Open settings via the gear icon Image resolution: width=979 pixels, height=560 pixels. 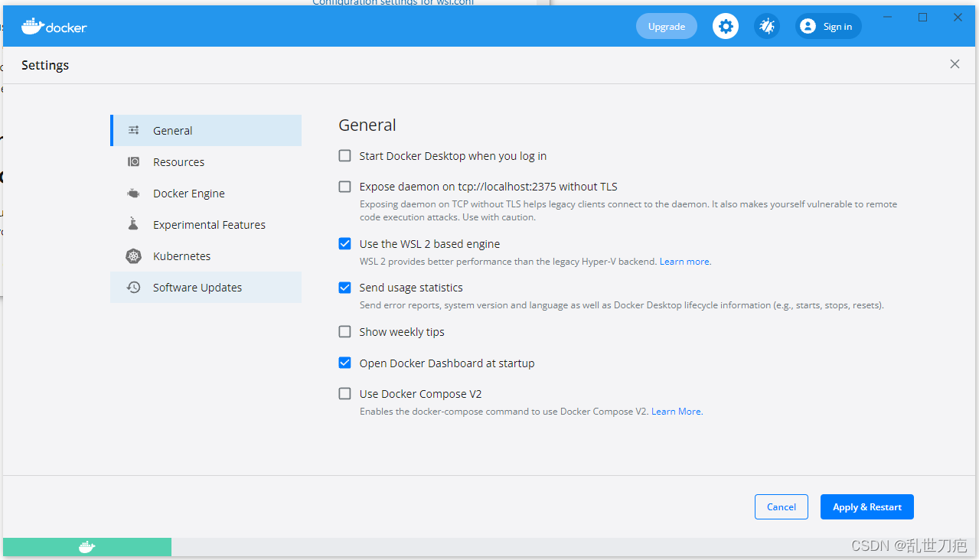coord(726,26)
